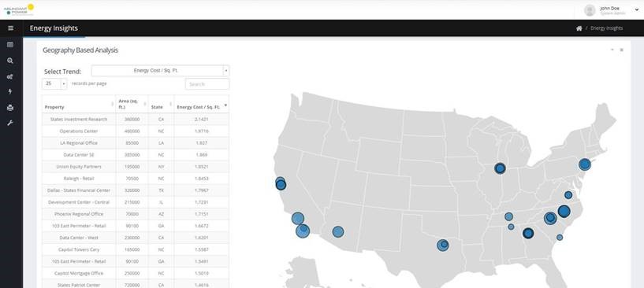Click the area value 385000

pos(132,155)
